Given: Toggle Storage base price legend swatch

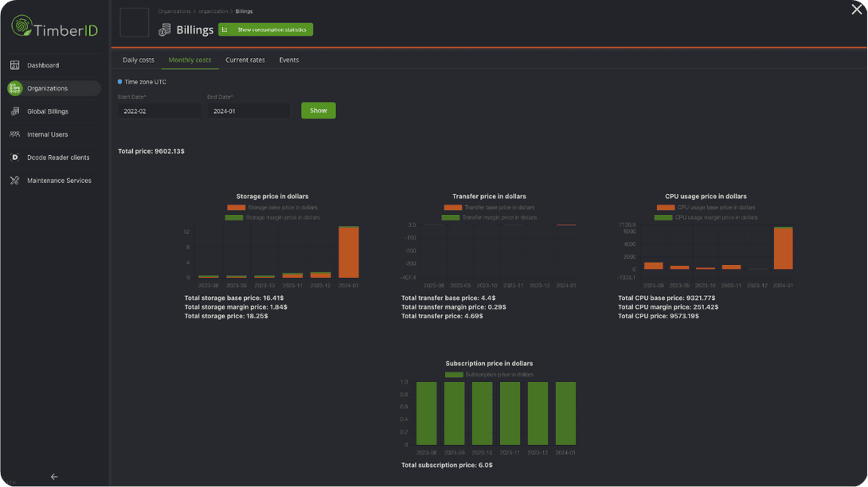Looking at the screenshot, I should [237, 208].
